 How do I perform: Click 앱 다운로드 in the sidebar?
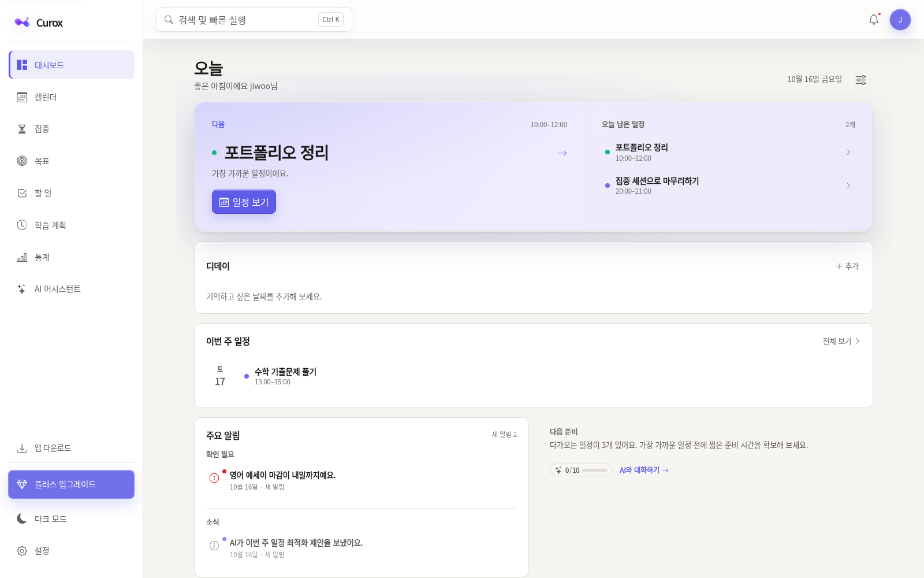click(x=72, y=448)
